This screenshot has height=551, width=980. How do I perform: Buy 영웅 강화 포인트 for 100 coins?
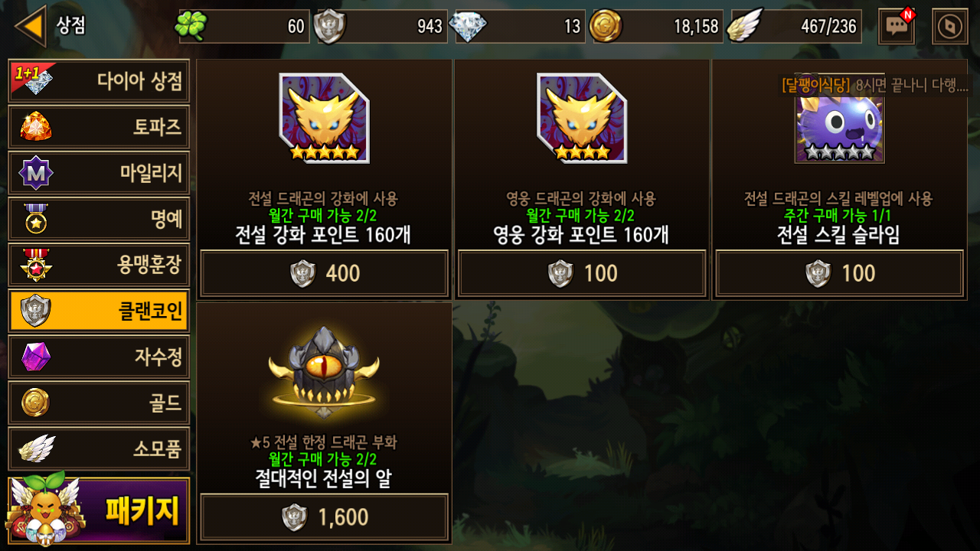(x=583, y=273)
